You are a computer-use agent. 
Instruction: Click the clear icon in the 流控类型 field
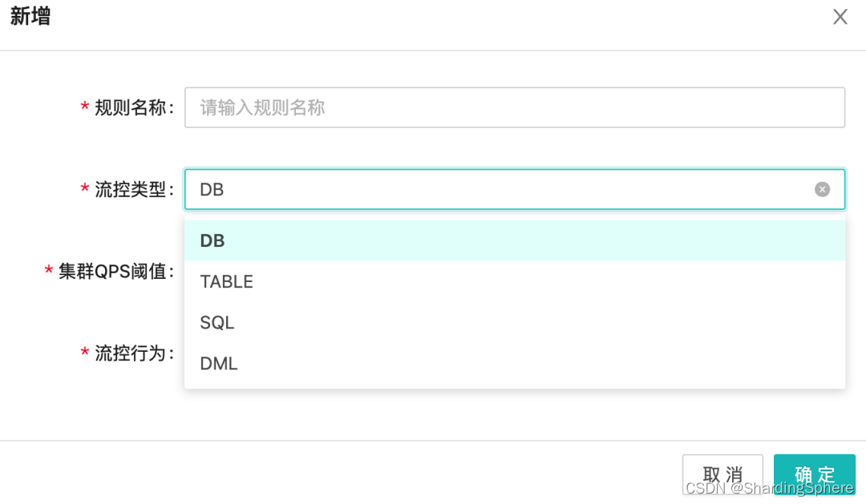pos(822,188)
